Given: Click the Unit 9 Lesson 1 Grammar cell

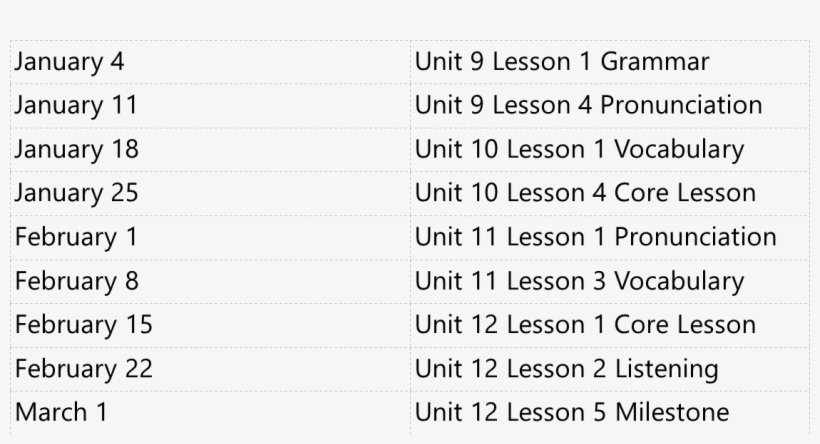Looking at the screenshot, I should (x=561, y=62).
